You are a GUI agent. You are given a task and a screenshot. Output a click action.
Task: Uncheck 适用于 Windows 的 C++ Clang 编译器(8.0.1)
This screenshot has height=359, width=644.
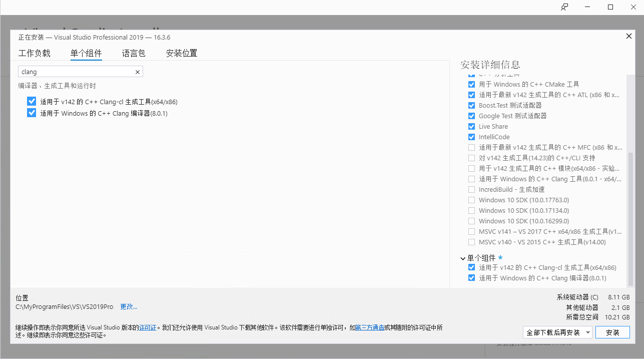click(32, 112)
